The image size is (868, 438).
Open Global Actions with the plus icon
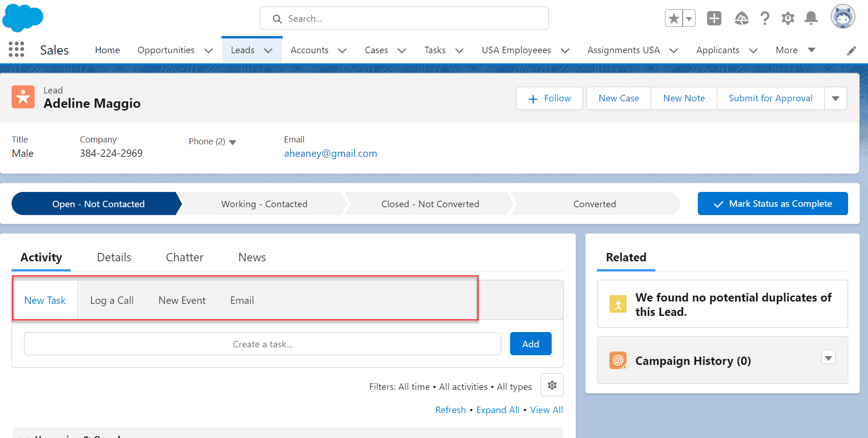click(714, 18)
